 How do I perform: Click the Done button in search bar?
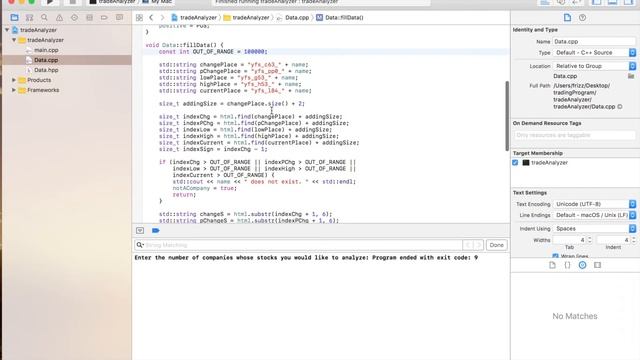pyautogui.click(x=496, y=245)
